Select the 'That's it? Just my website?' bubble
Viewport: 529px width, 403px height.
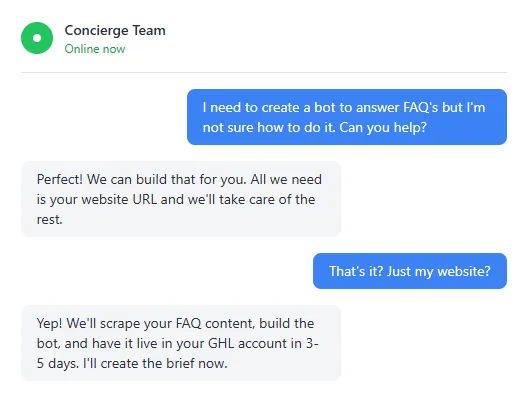pos(410,271)
